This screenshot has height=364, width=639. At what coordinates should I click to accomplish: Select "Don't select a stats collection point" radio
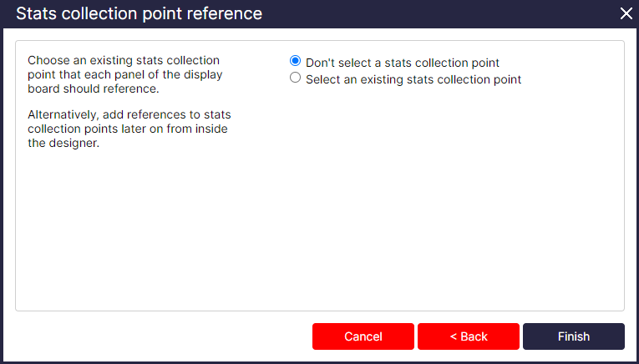coord(295,62)
